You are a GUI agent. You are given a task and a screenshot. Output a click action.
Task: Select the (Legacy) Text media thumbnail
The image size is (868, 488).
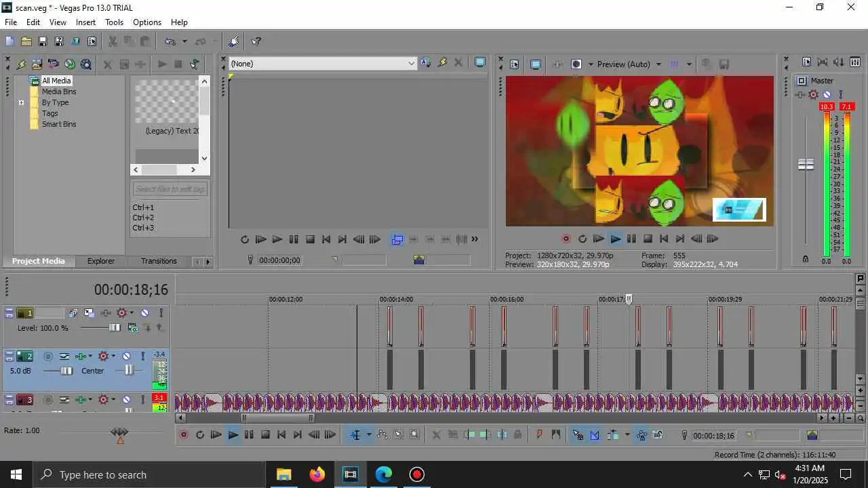point(167,102)
